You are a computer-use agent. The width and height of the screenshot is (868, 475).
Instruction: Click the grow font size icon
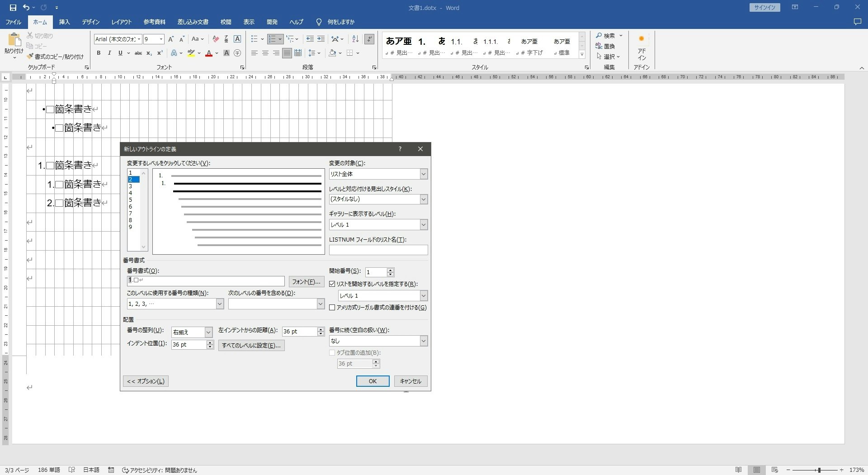(x=171, y=39)
